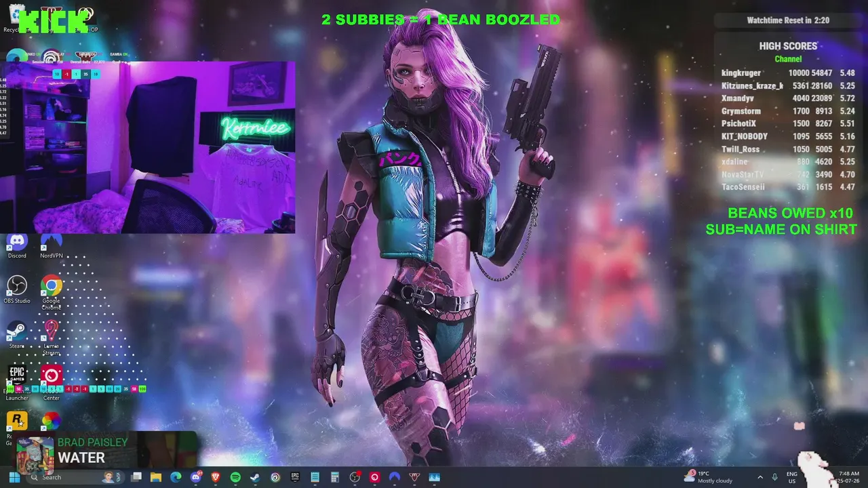Screen dimensions: 868x488
Task: Click Xmandyv in the high scores list
Action: pos(738,98)
